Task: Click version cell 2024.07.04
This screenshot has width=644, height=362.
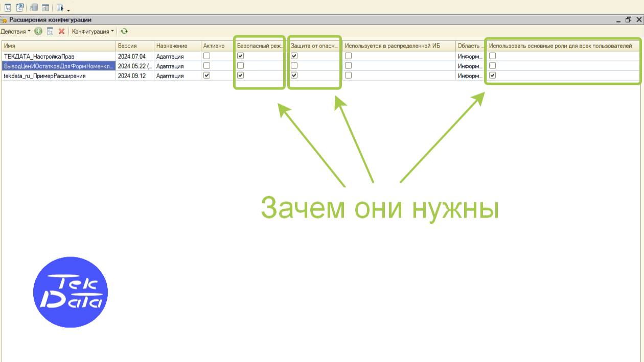Action: (135, 56)
